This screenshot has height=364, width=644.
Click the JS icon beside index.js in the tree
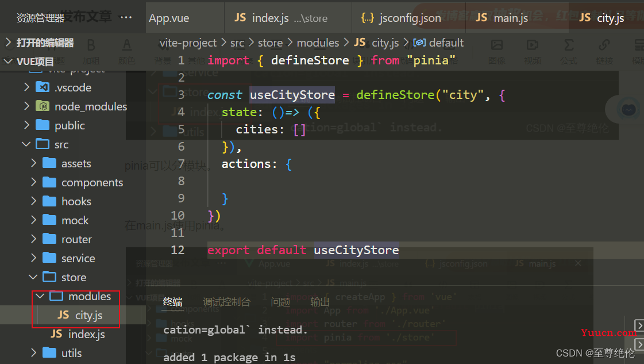[57, 334]
